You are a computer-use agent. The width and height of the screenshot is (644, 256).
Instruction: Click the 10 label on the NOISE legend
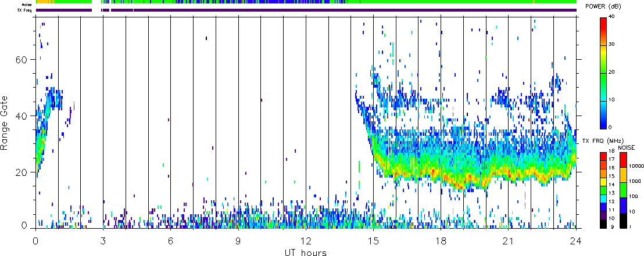point(632,212)
